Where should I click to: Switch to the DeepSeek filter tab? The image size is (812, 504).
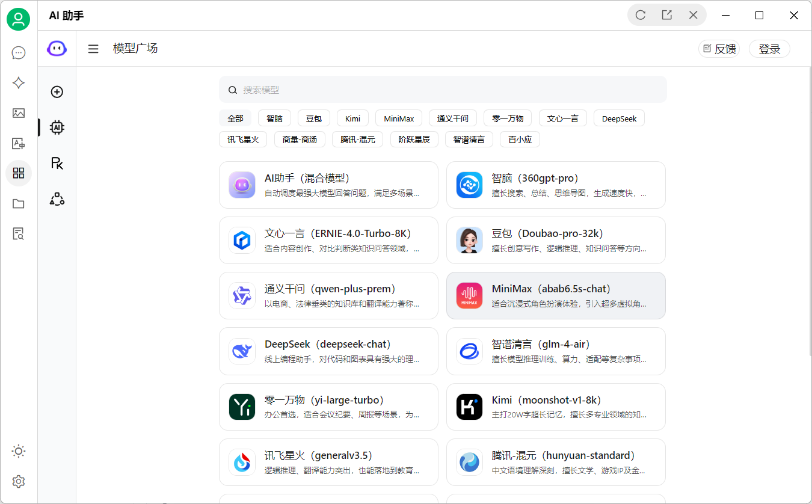point(618,118)
